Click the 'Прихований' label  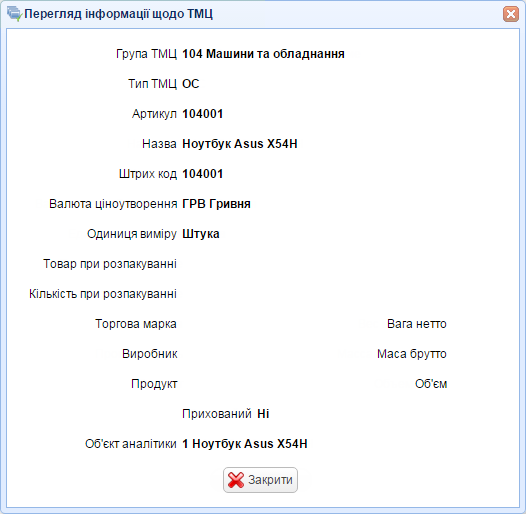217,414
